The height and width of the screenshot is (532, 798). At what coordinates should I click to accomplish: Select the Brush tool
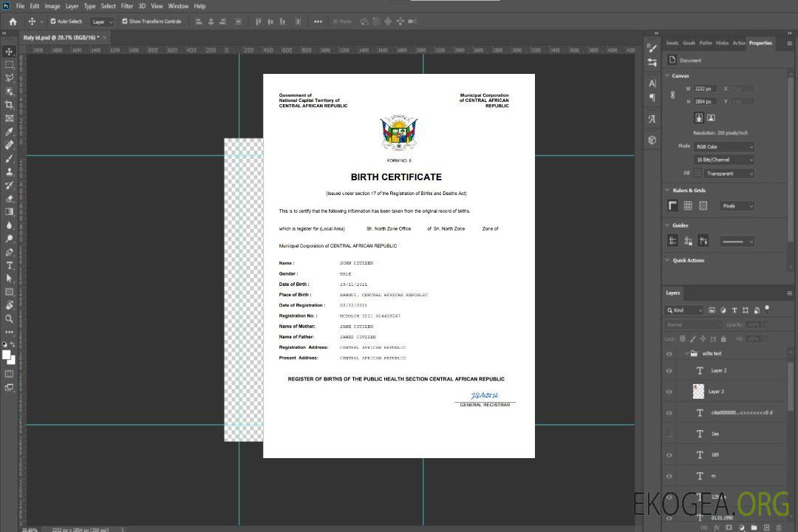tap(9, 158)
